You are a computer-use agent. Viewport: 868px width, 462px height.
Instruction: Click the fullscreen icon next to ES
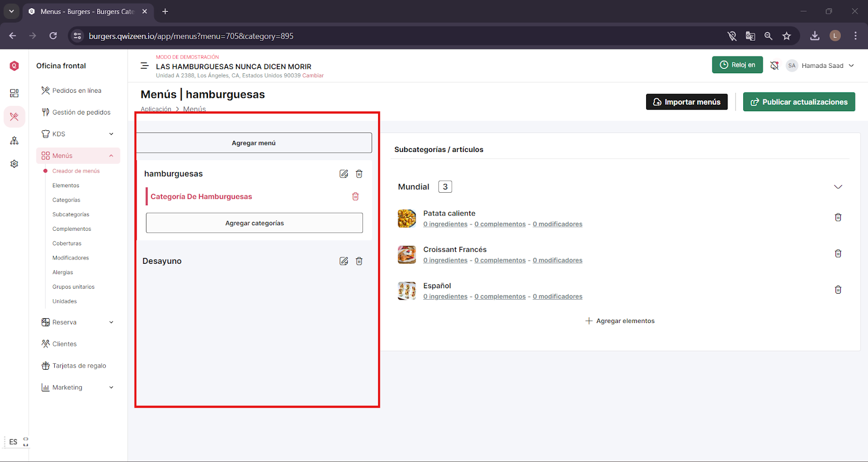[x=25, y=442]
